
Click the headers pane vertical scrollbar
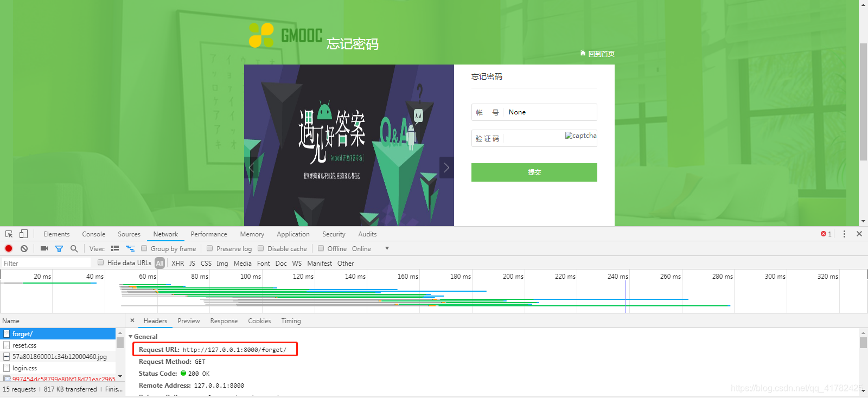click(x=863, y=343)
